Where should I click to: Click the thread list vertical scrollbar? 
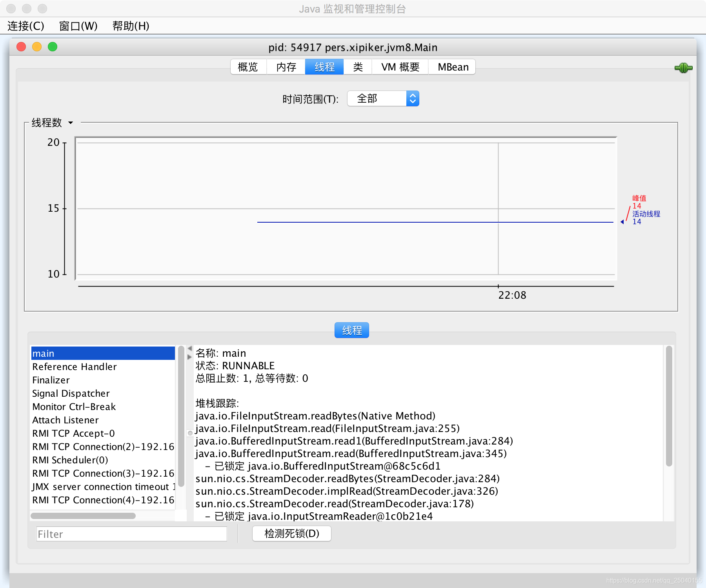[181, 416]
